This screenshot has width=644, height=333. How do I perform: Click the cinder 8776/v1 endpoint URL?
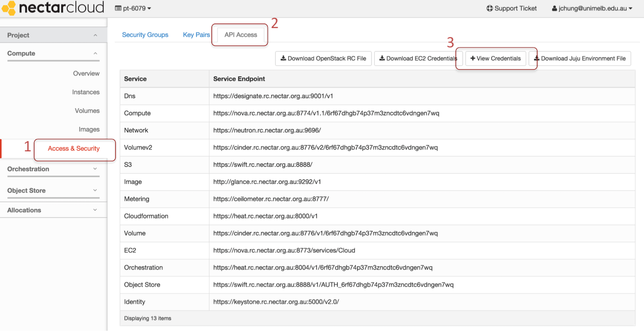pos(325,233)
